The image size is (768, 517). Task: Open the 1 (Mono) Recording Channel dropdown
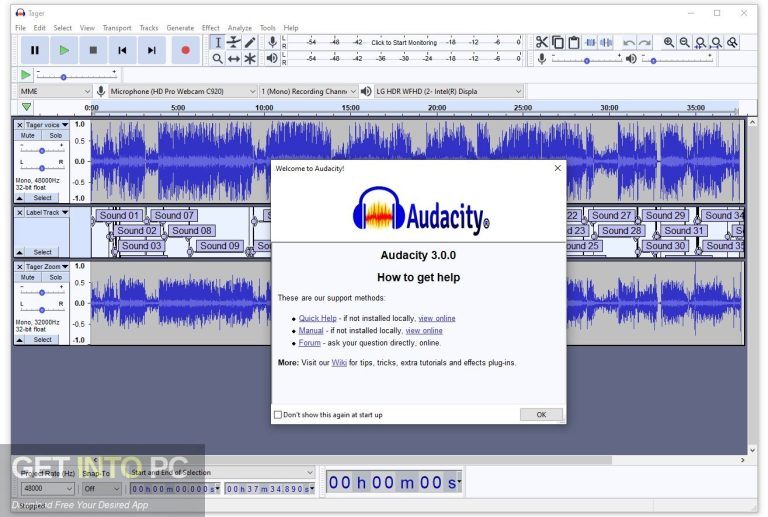pyautogui.click(x=308, y=91)
